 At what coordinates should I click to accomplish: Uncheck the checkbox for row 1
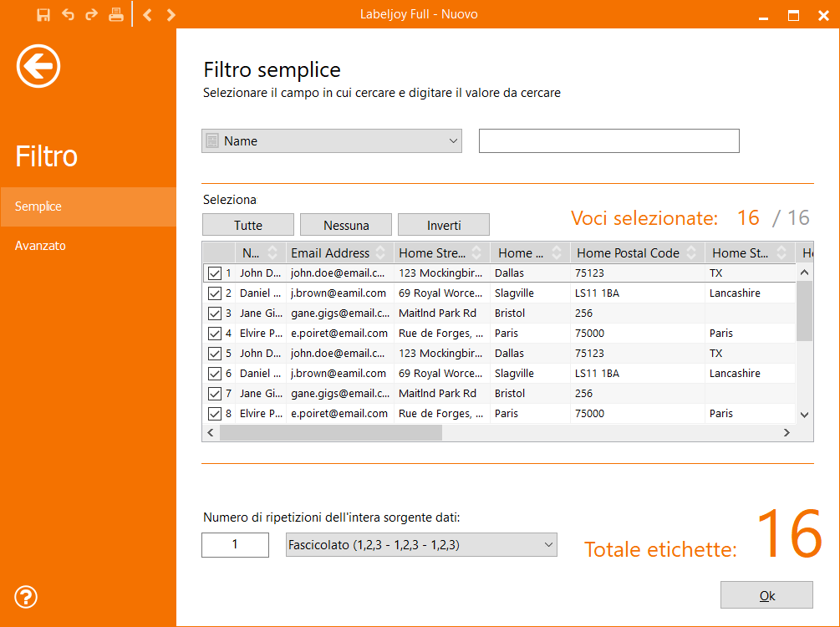coord(215,273)
